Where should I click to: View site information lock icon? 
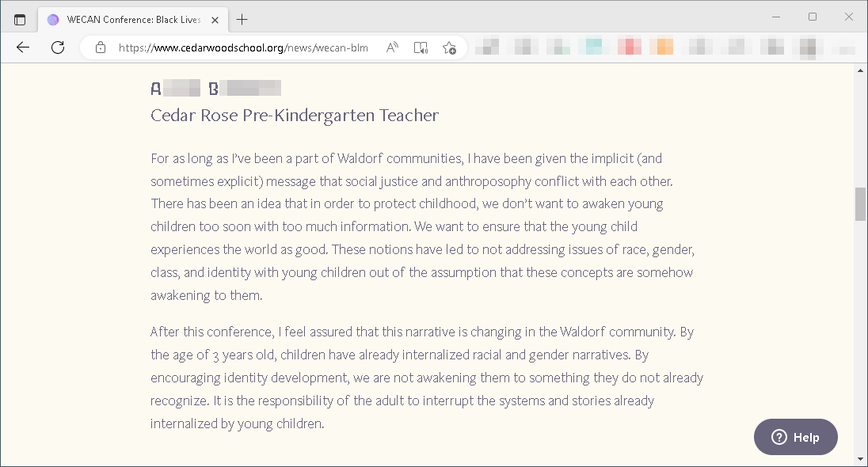101,47
